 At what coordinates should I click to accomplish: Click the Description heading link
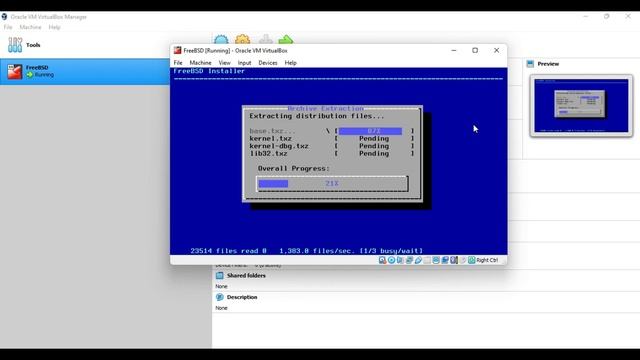tap(242, 297)
